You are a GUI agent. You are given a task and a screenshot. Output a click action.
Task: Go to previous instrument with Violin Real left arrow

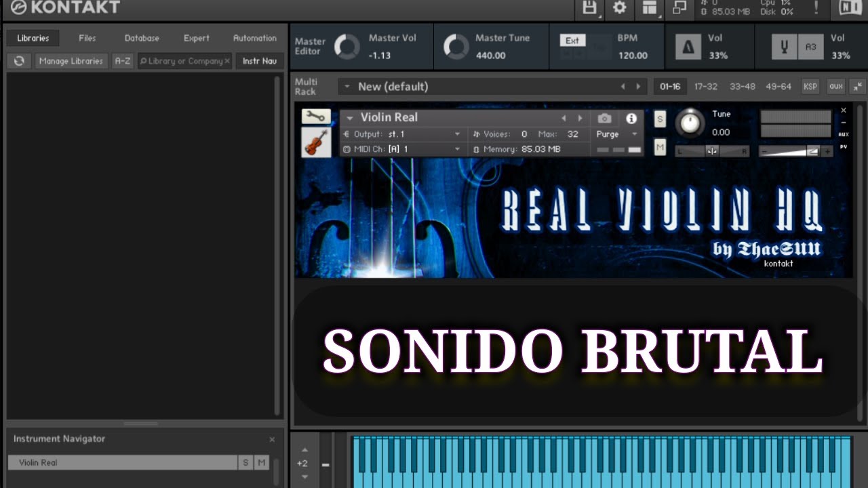pos(564,118)
